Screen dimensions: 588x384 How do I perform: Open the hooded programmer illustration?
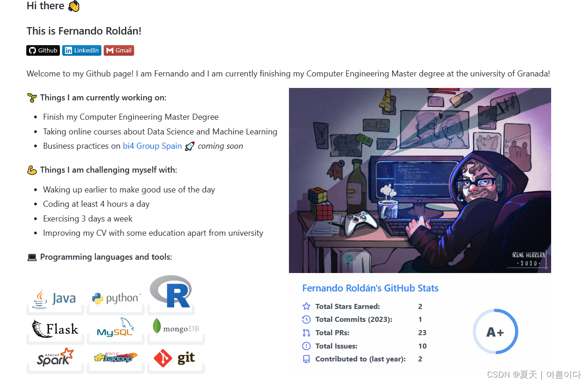click(x=420, y=180)
